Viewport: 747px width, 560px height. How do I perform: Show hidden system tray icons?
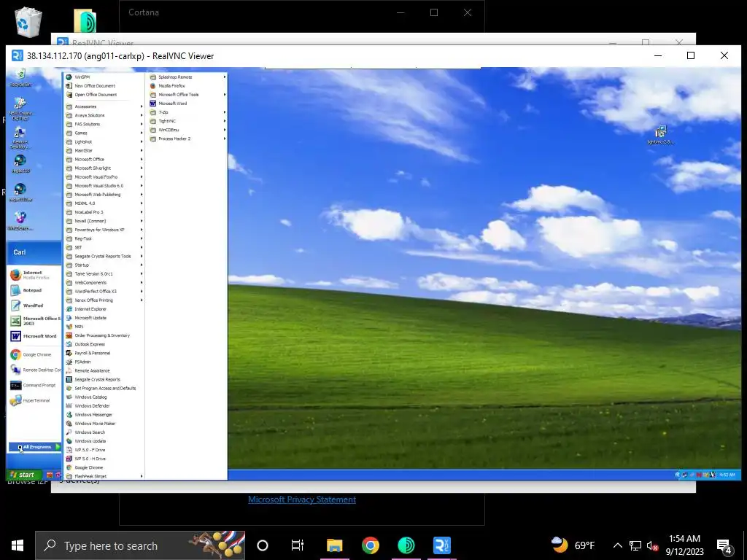[617, 545]
